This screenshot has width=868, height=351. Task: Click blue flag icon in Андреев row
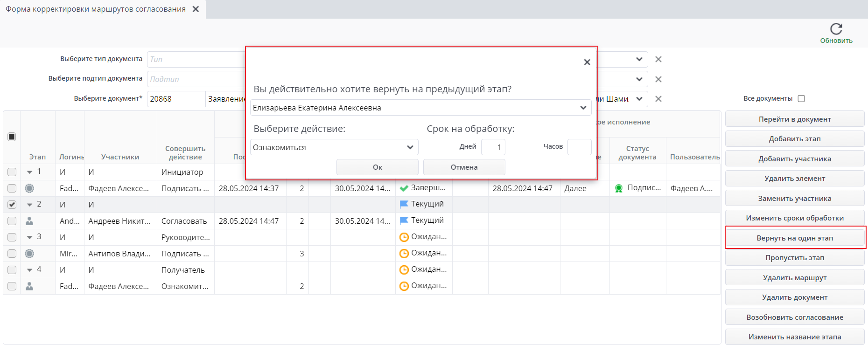tap(404, 220)
